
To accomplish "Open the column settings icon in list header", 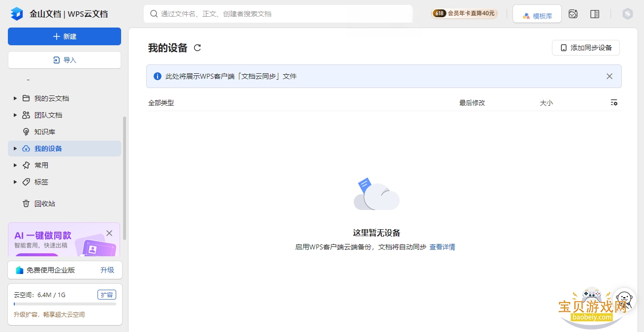I will [x=614, y=103].
